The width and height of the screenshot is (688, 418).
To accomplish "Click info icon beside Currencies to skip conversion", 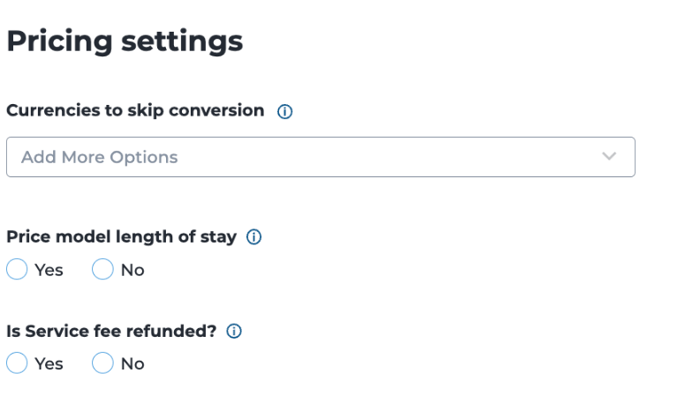I will tap(285, 111).
